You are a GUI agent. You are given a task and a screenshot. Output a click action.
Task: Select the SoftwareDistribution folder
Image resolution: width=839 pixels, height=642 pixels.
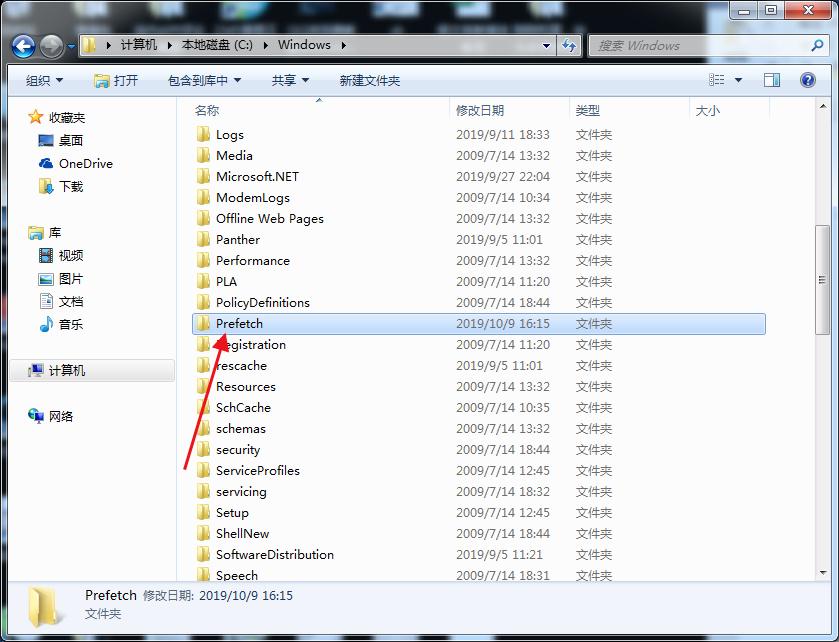(x=274, y=554)
